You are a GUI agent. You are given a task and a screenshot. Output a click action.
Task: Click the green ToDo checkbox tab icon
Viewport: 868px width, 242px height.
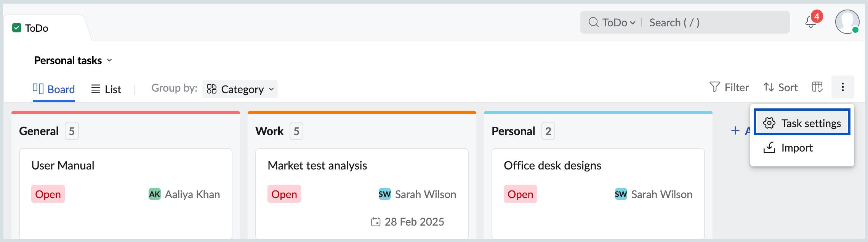point(17,28)
